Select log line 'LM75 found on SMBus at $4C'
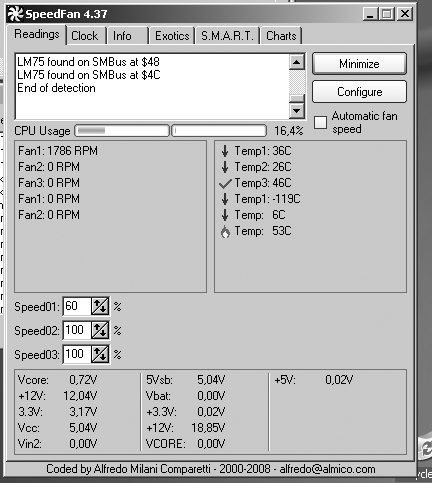This screenshot has width=432, height=483. pos(89,75)
